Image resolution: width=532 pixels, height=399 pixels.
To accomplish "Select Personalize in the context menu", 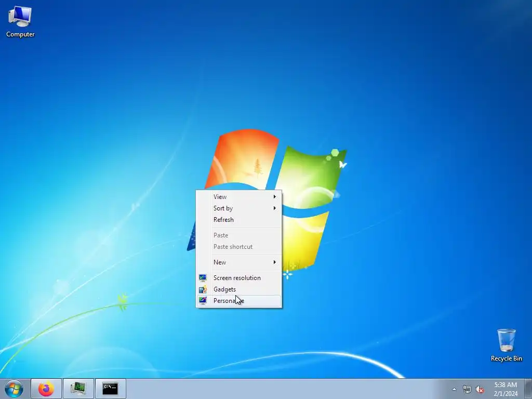I will pos(239,301).
